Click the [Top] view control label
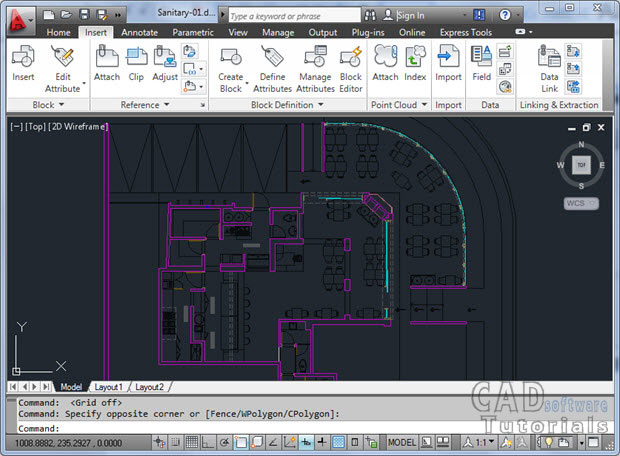The image size is (620, 456). 35,127
